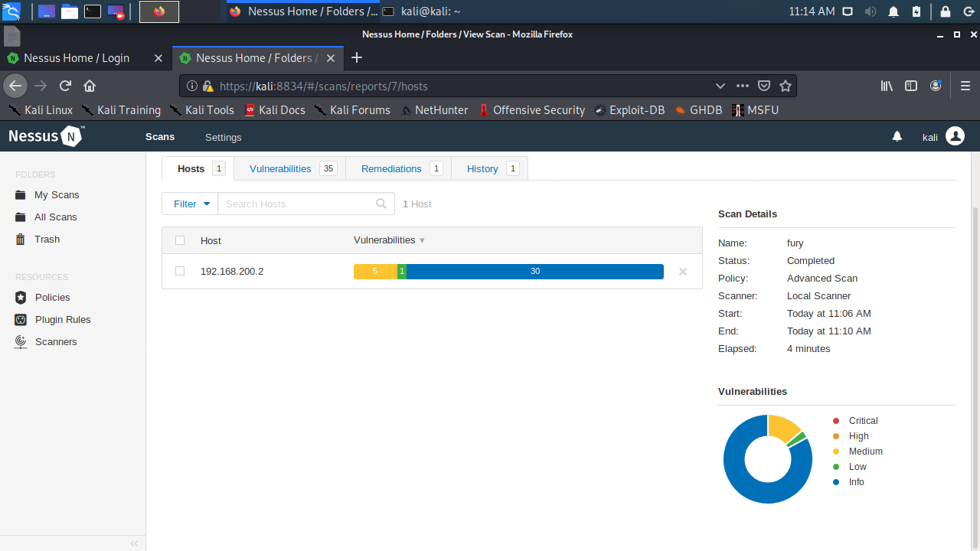Open the Kali Tools bookmark

pos(201,110)
